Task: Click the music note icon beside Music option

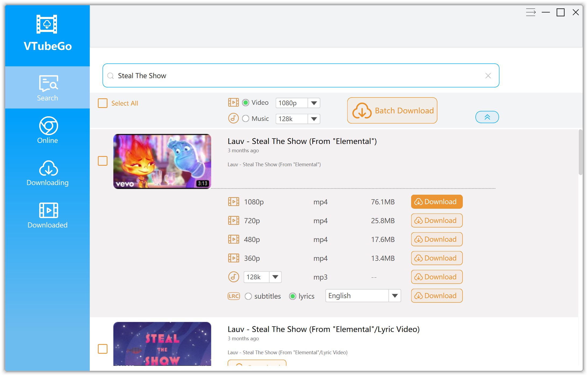Action: point(233,118)
